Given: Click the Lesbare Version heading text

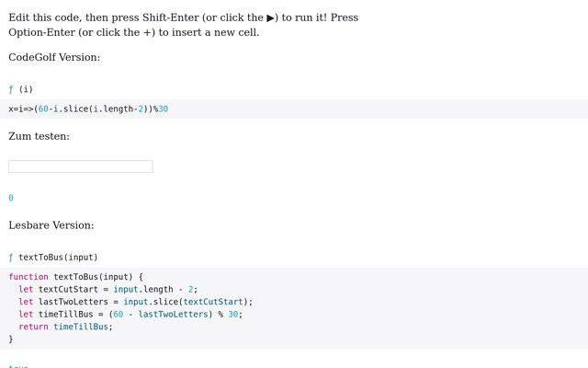Looking at the screenshot, I should (51, 224).
